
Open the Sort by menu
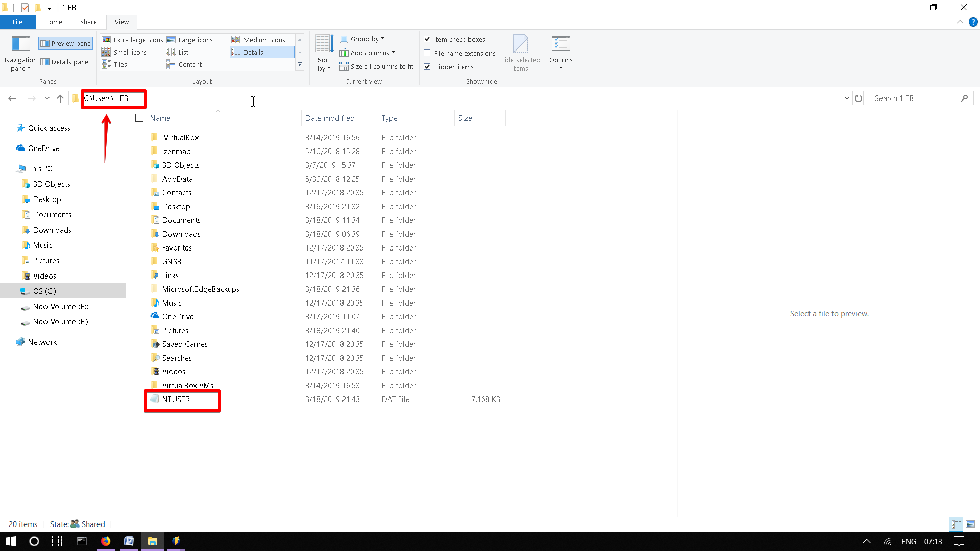tap(324, 54)
